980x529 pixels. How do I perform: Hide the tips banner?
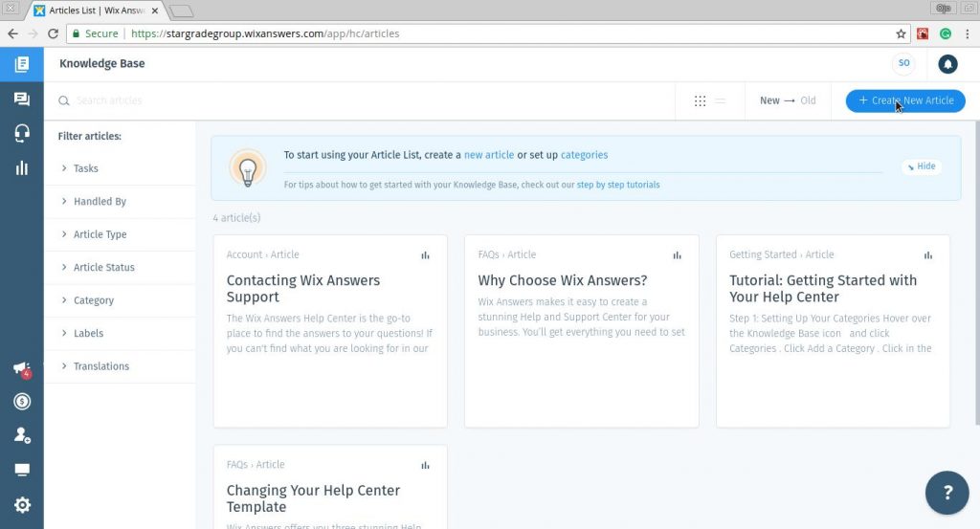pos(922,166)
